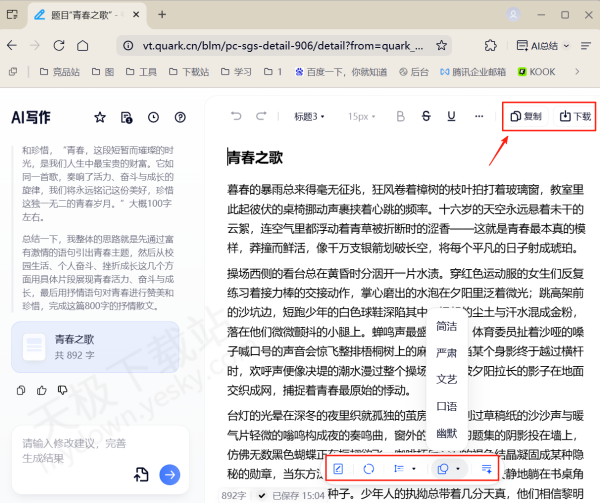The width and height of the screenshot is (600, 503).
Task: Open the 百度一下，你就知道 bookmark
Action: (x=341, y=72)
